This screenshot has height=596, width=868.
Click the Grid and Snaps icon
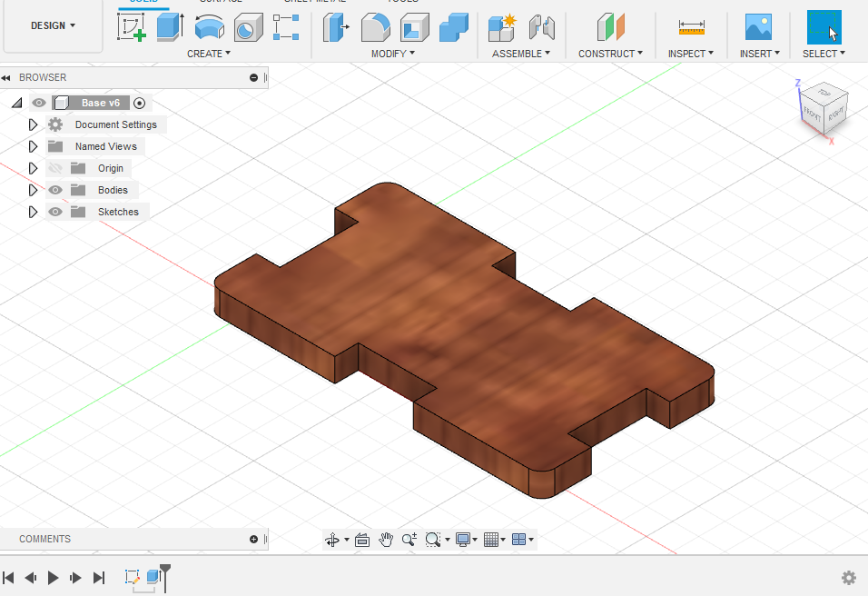491,540
